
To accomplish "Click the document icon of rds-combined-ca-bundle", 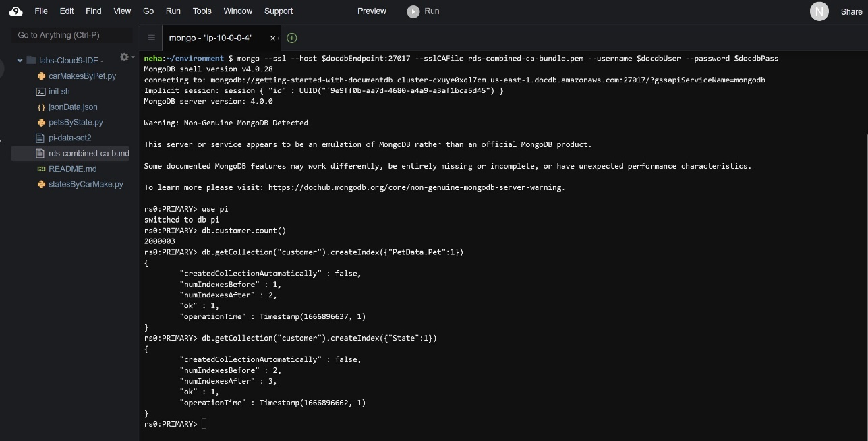I will coord(41,154).
